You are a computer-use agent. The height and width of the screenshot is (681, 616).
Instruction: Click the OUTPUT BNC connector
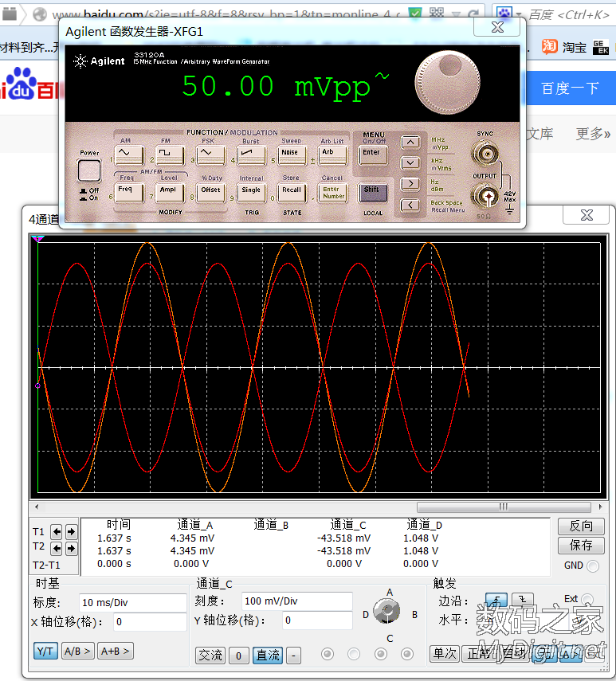pos(485,197)
